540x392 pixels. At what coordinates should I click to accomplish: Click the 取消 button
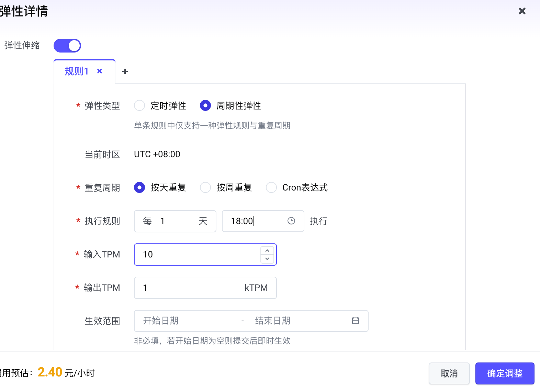click(x=449, y=373)
